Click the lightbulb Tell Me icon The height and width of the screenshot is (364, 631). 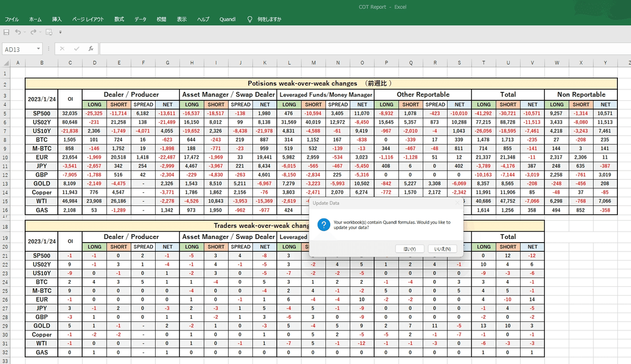tap(249, 19)
